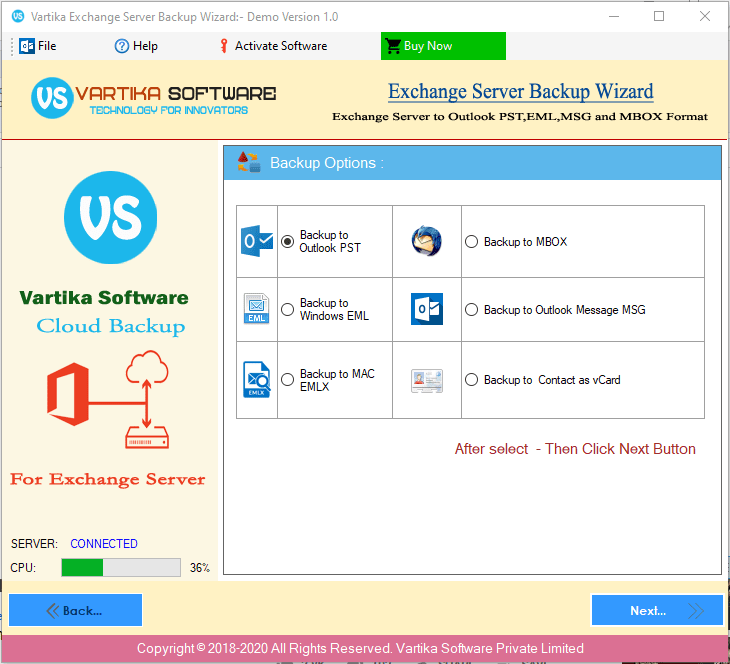Viewport: 730px width, 664px height.
Task: Maximize the window
Action: [x=659, y=16]
